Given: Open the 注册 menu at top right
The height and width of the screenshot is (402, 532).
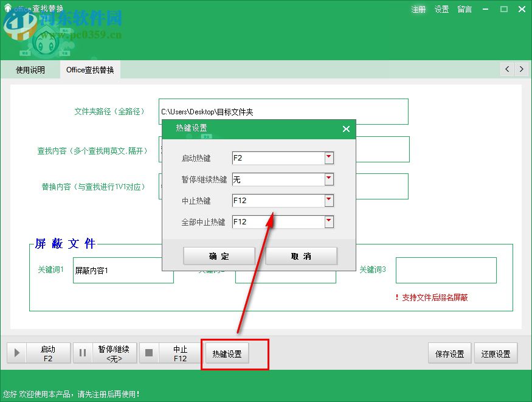Looking at the screenshot, I should click(419, 9).
